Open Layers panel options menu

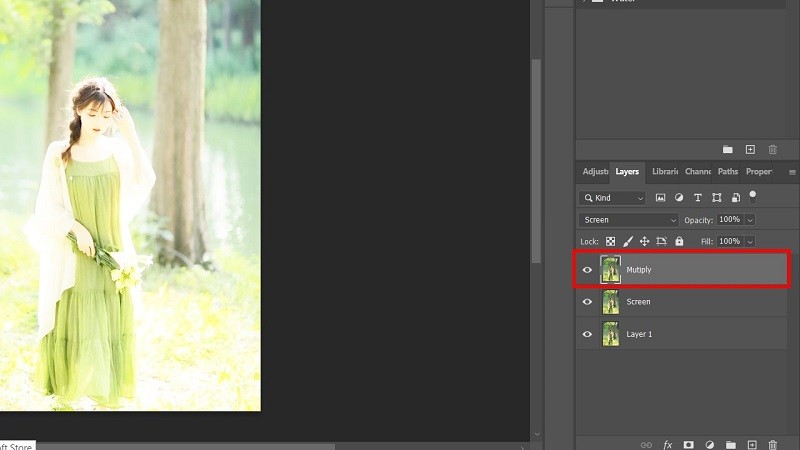coord(792,172)
